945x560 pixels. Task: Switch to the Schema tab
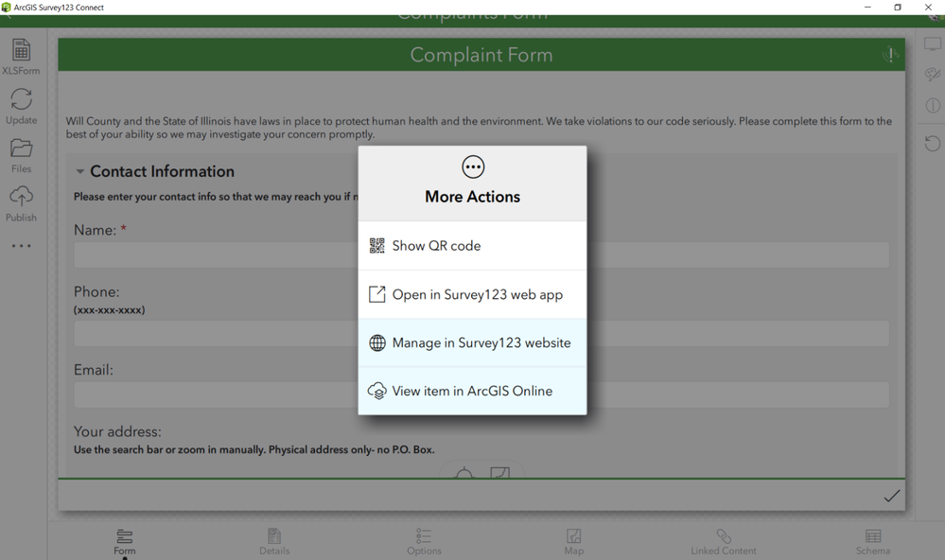(873, 542)
